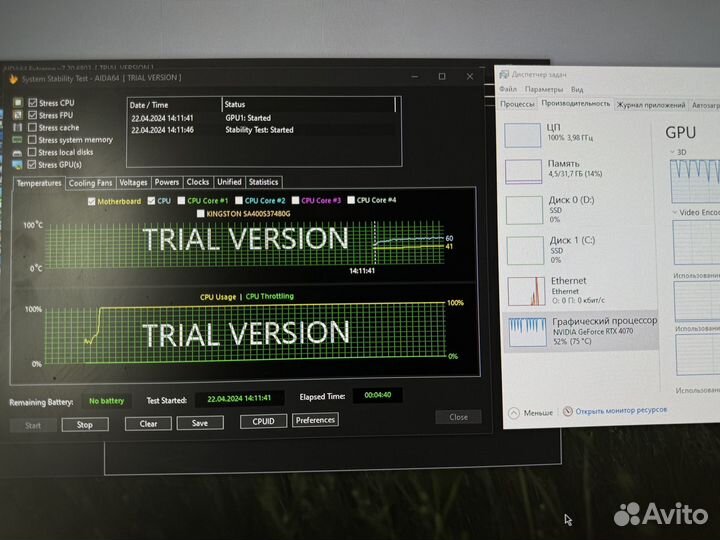Screen dimensions: 720x540
Task: Click the temperature graph time marker line
Action: pos(375,244)
